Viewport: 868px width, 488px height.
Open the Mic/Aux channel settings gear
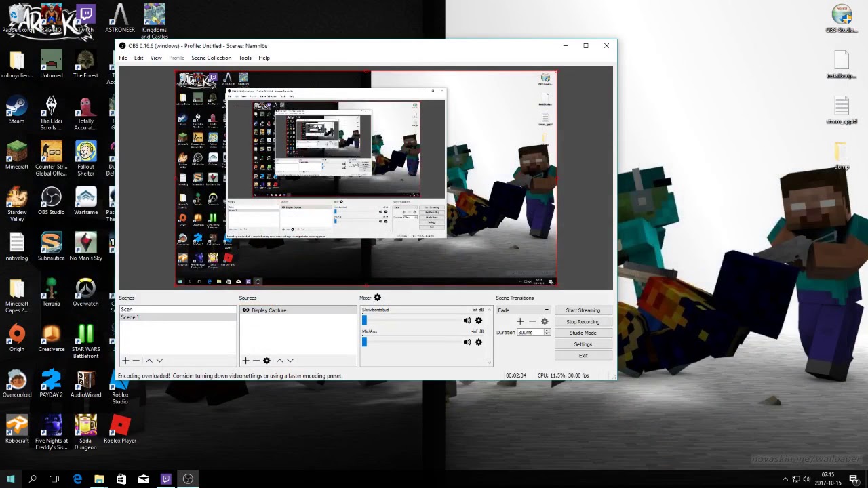tap(479, 342)
